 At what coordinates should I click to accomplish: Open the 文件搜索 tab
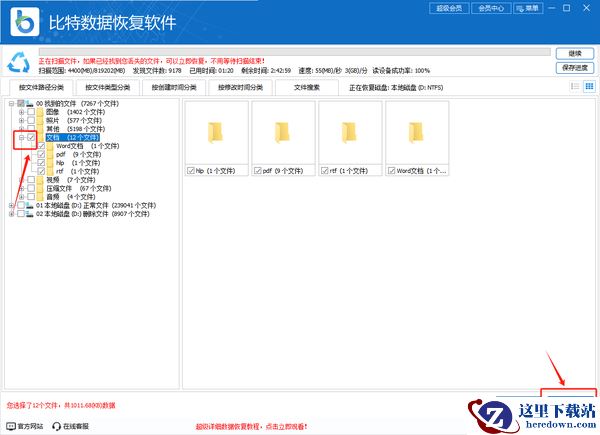[x=307, y=88]
